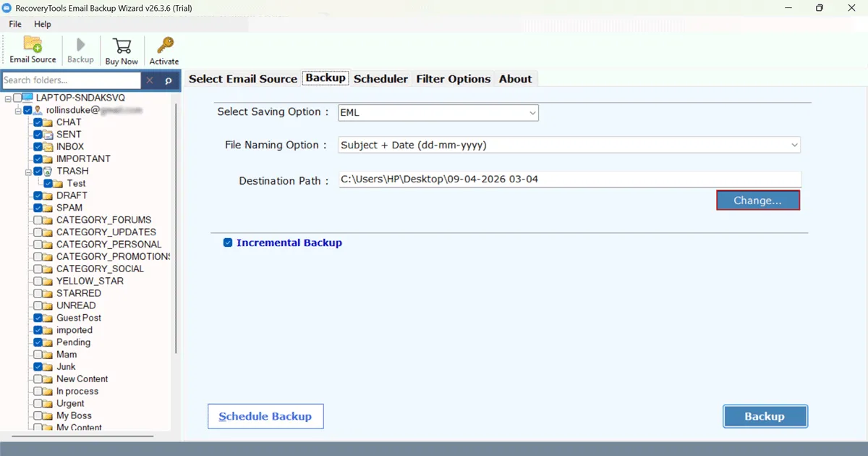
Task: Click the CHAT folder icon
Action: [48, 122]
